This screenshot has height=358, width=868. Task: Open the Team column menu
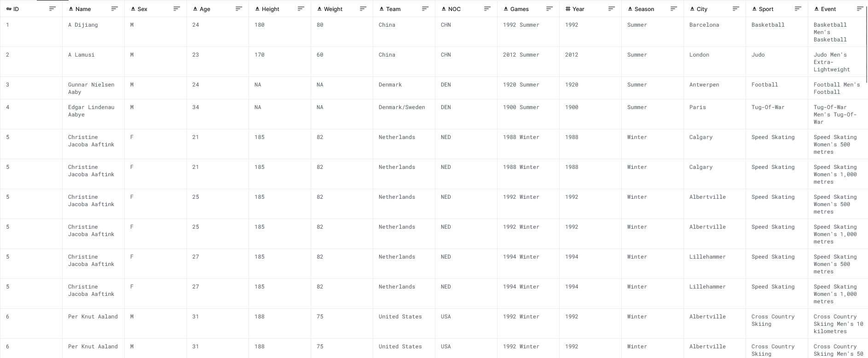pyautogui.click(x=425, y=8)
